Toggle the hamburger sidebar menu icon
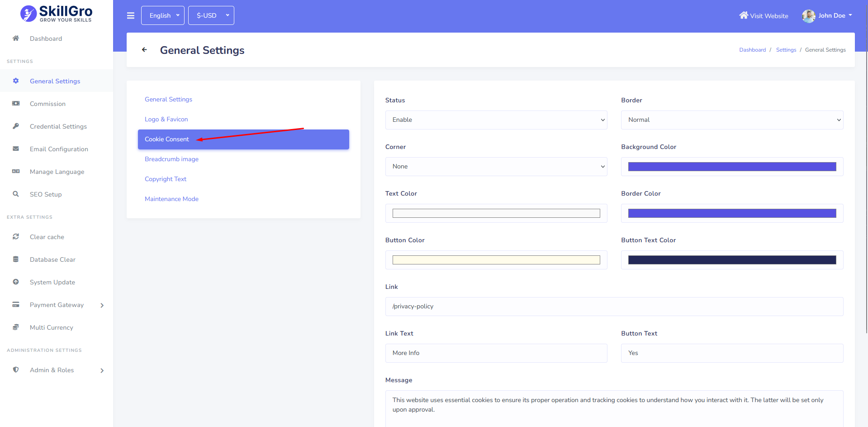This screenshot has width=868, height=427. click(131, 15)
